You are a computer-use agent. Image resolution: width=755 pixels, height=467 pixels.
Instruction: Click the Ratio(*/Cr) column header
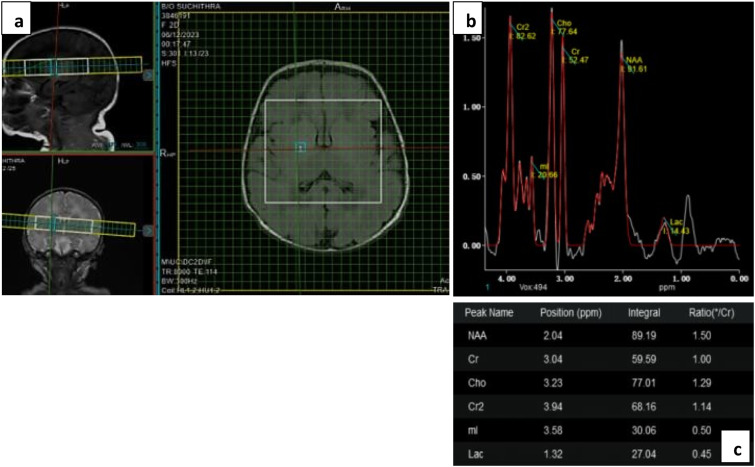[x=712, y=313]
